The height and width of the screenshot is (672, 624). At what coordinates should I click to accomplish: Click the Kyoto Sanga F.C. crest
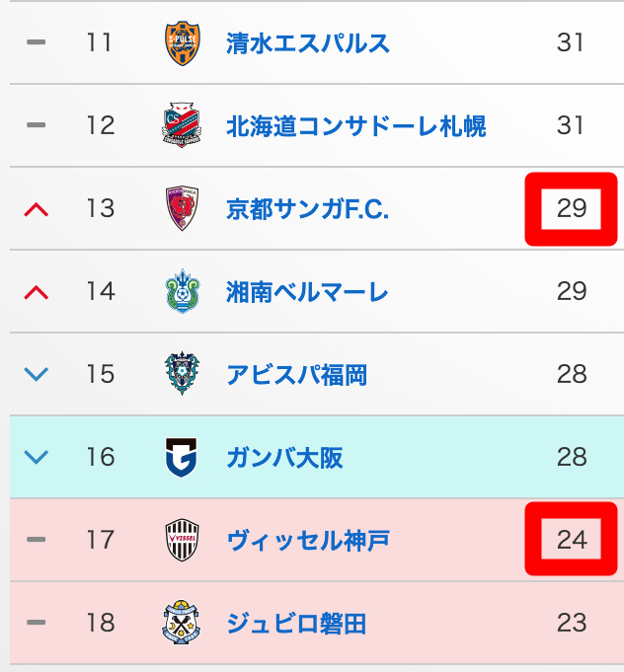(182, 209)
